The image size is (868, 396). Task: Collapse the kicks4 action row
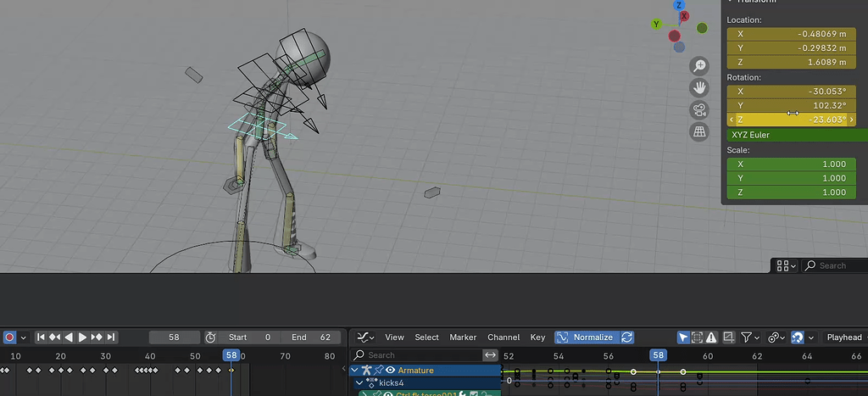359,382
